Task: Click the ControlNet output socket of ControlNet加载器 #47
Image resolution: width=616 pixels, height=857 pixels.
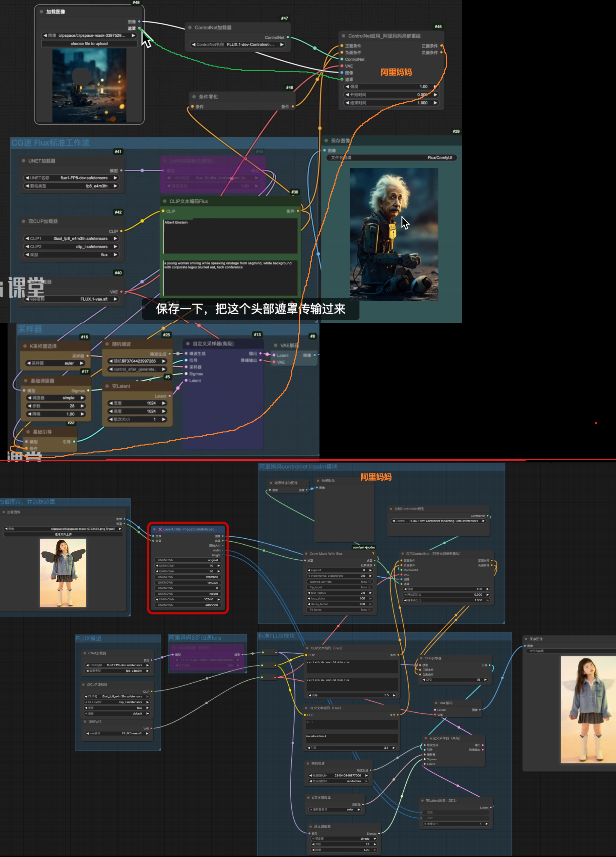Action: (288, 37)
